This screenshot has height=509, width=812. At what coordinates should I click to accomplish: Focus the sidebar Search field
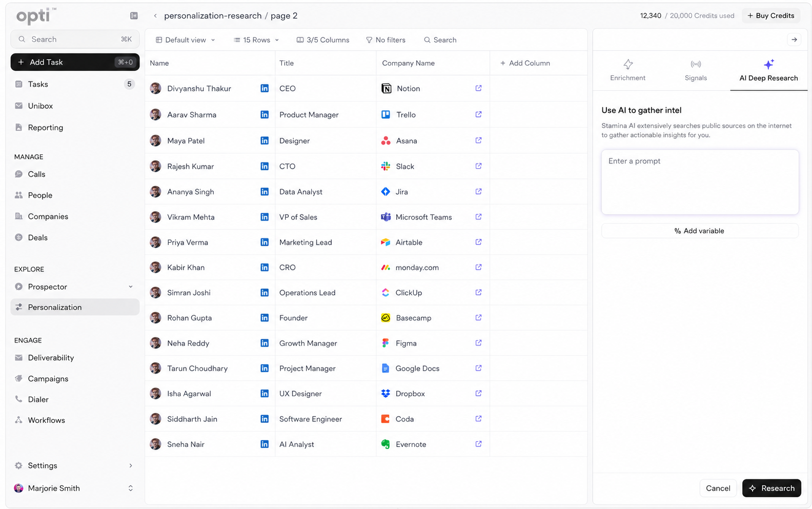pyautogui.click(x=75, y=39)
